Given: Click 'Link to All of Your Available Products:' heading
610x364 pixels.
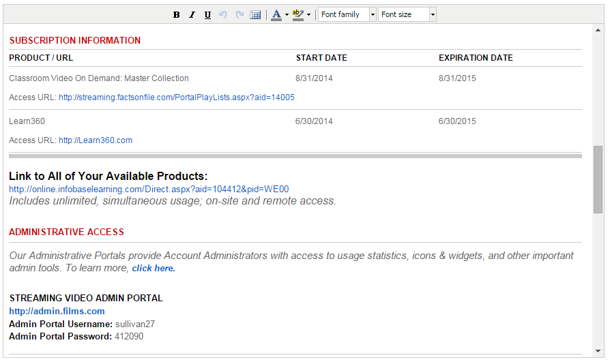Looking at the screenshot, I should [x=108, y=177].
